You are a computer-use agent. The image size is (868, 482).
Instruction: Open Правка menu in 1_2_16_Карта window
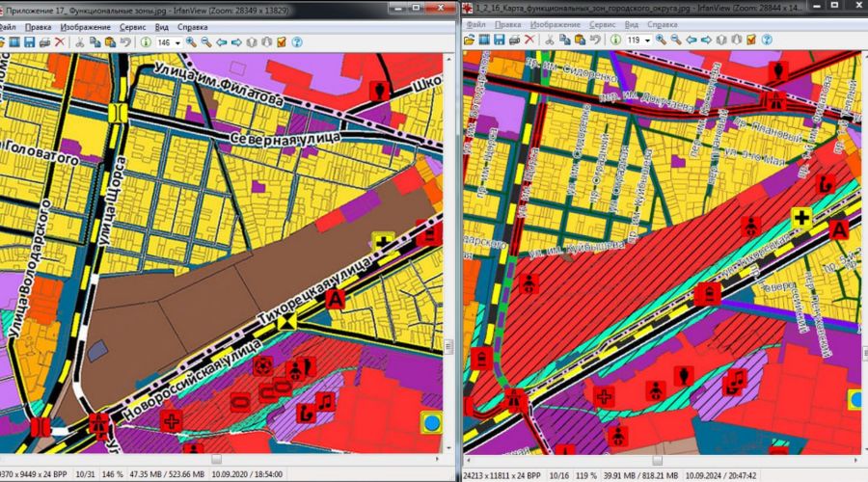(x=507, y=24)
